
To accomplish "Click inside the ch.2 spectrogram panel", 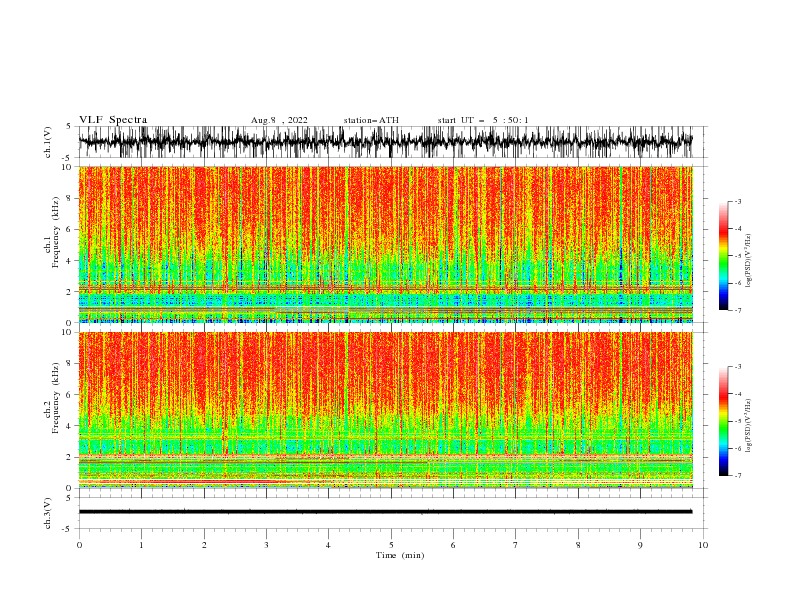I will (x=385, y=410).
